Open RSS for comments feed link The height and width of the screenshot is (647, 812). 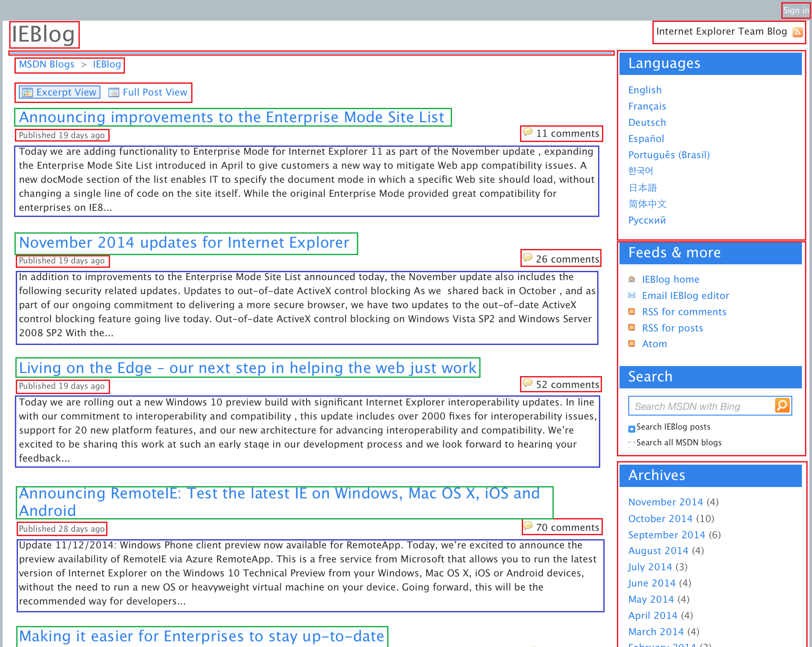(684, 312)
